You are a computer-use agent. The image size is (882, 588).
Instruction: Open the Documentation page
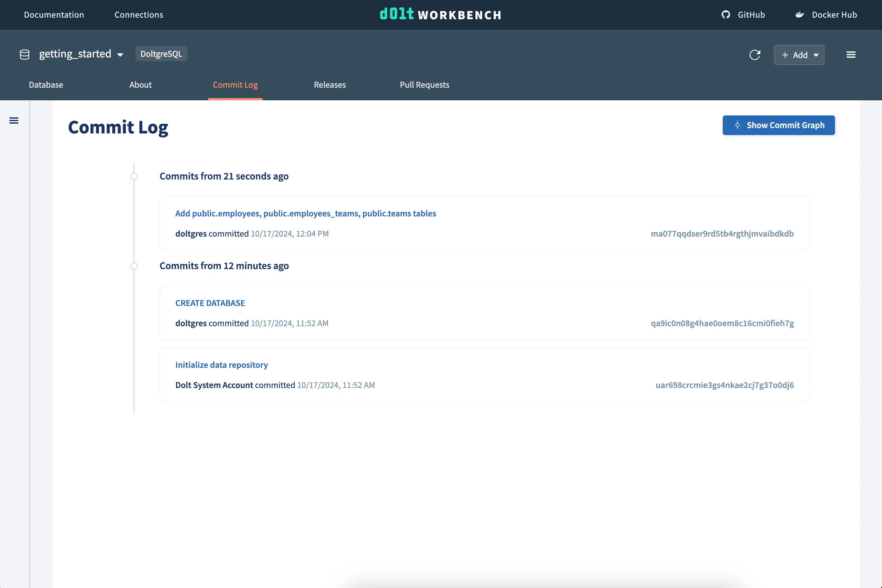[54, 15]
